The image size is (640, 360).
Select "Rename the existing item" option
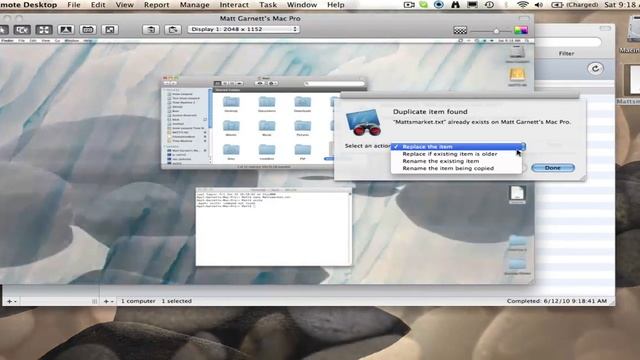click(456, 161)
